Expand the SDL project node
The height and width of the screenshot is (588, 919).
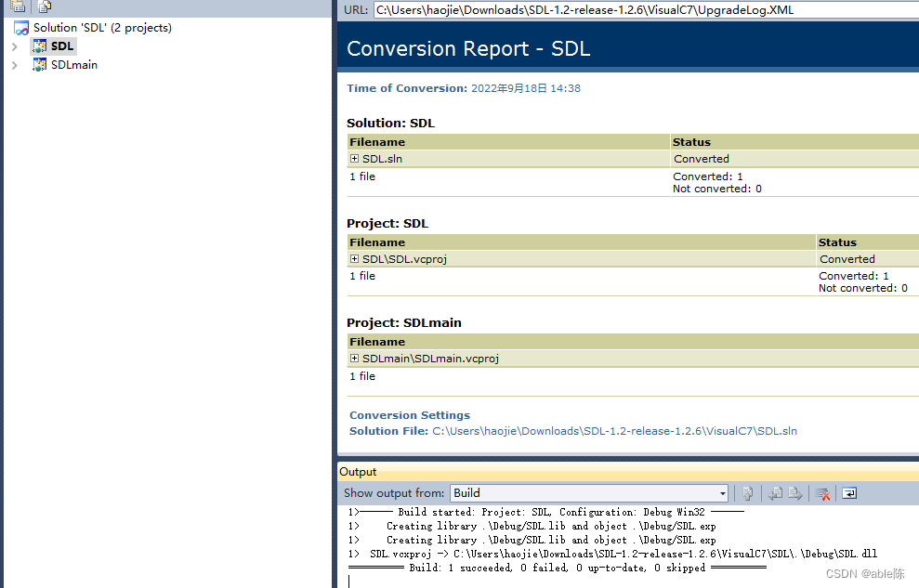click(x=15, y=46)
